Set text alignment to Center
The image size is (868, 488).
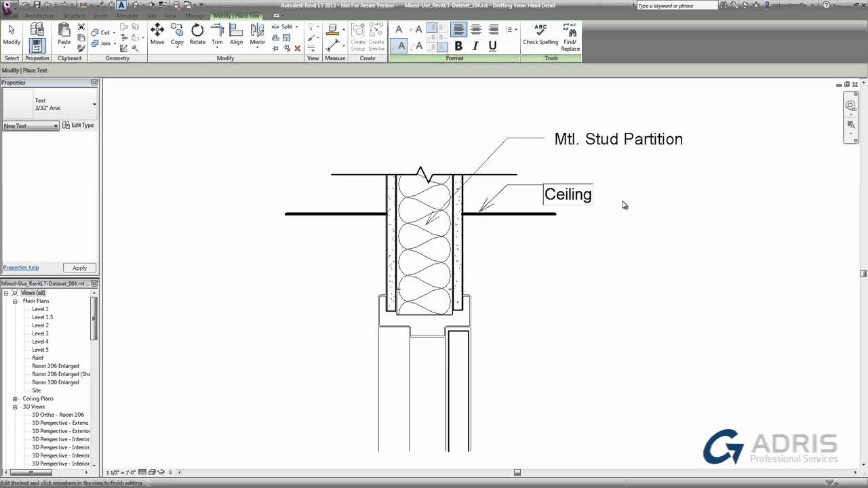click(476, 29)
